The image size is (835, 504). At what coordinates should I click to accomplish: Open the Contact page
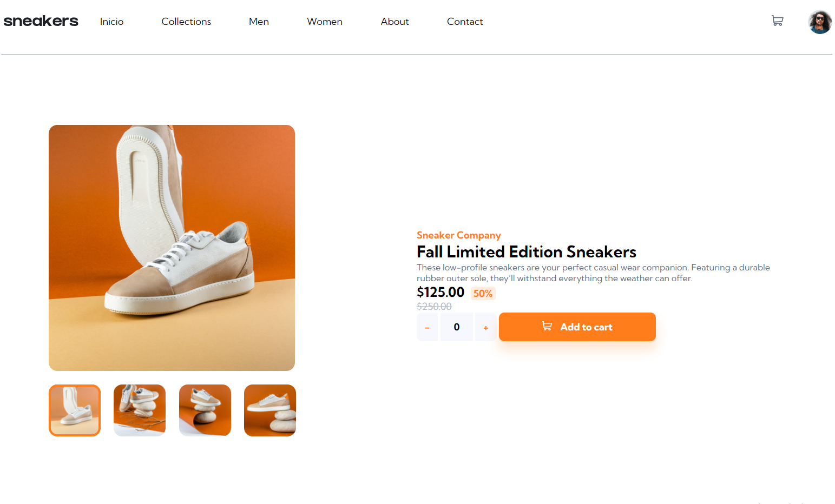pyautogui.click(x=465, y=22)
